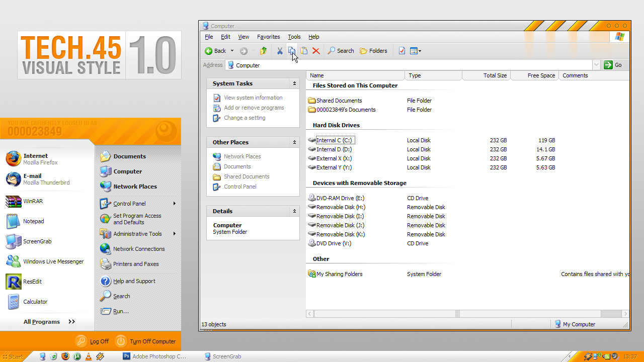
Task: Switch to ScreenGrab taskbar button
Action: [x=223, y=356]
